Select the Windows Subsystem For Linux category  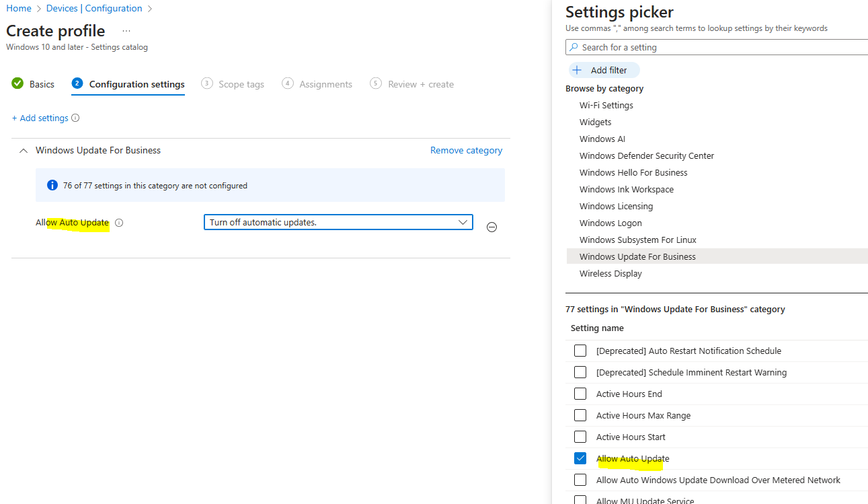point(638,240)
